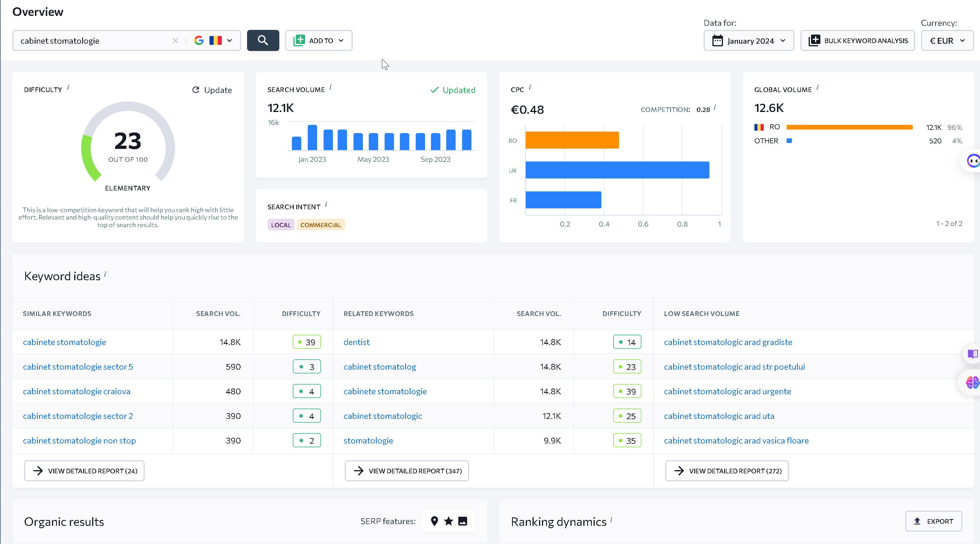Click the info icon beside Competition value

click(x=715, y=108)
